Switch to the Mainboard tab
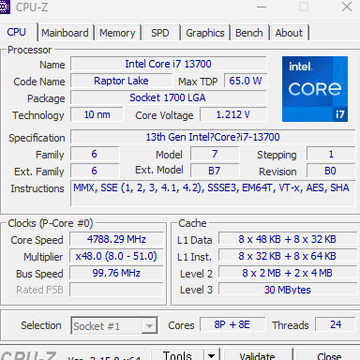Image resolution: width=360 pixels, height=360 pixels. pos(65,33)
